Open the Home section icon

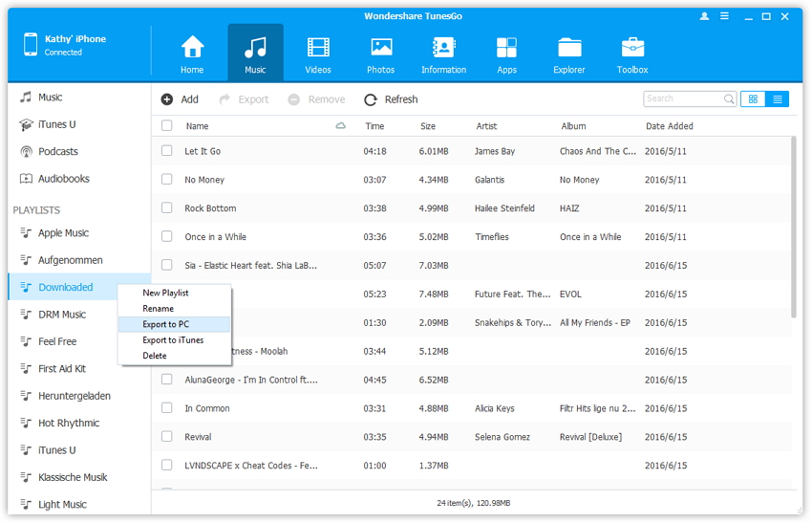[192, 54]
